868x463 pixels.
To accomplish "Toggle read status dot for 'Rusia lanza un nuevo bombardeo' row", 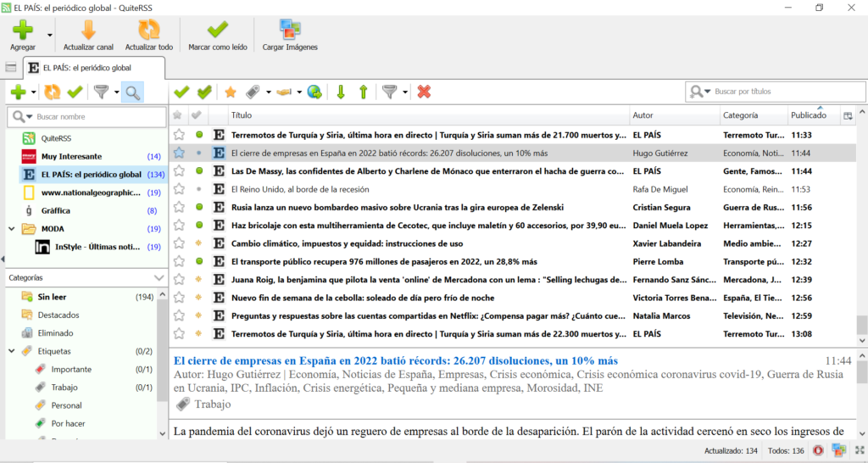I will [x=199, y=207].
